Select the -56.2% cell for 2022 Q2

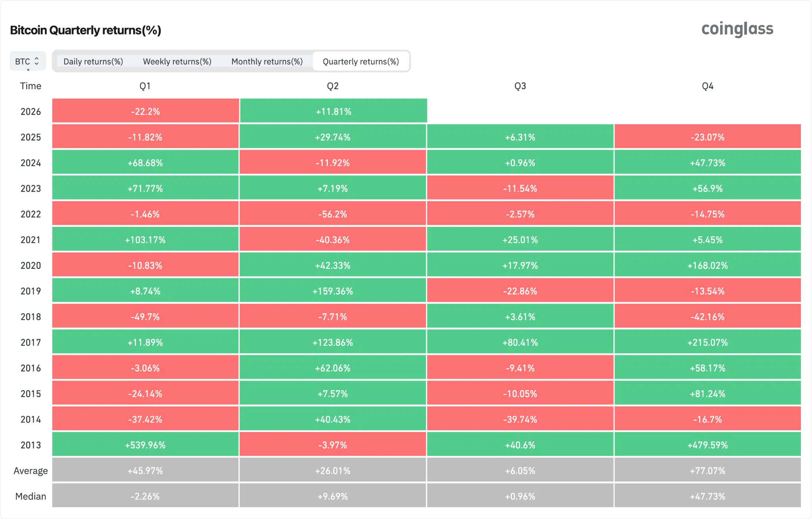point(333,214)
